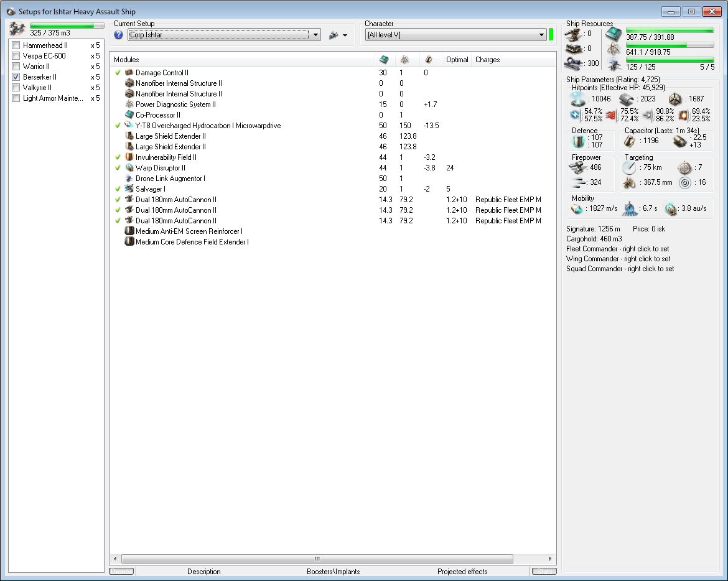
Task: Click the blue help icon beside Current Setup
Action: coord(119,35)
